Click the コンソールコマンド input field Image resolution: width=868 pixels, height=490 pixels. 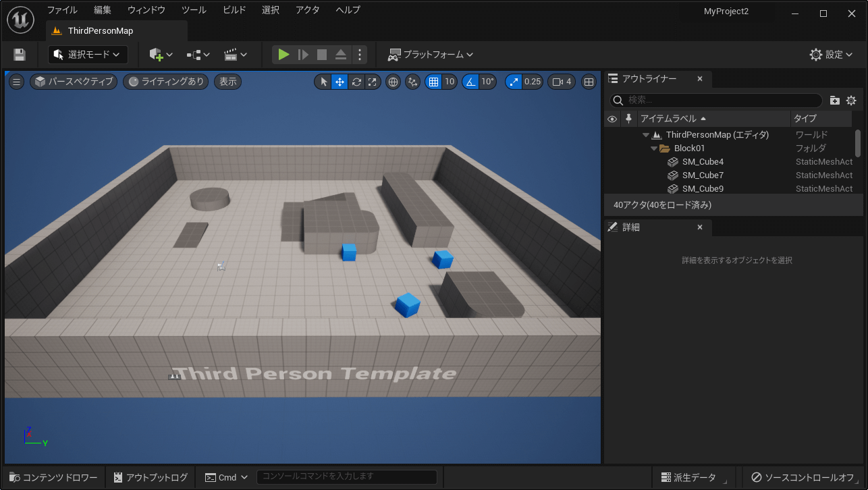tap(346, 477)
